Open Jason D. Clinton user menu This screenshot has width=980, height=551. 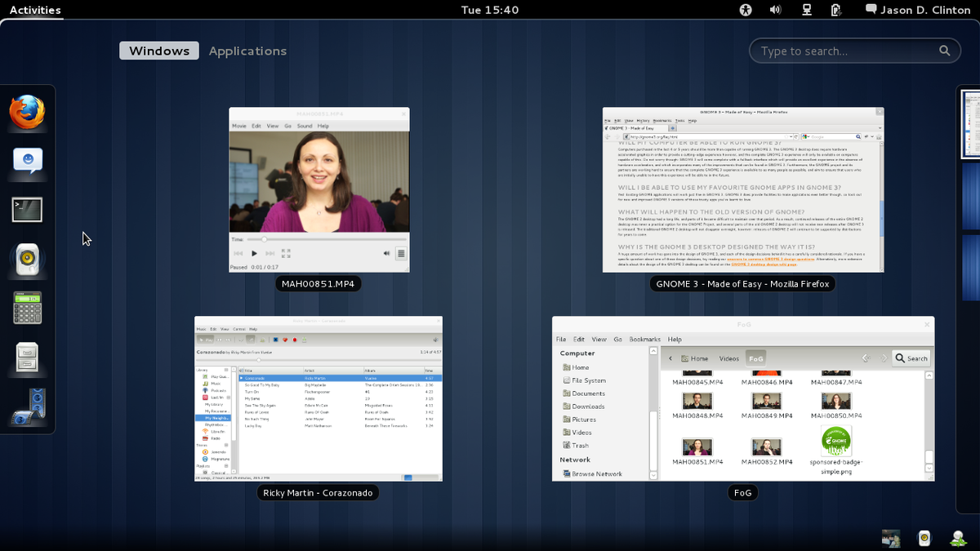click(x=918, y=10)
